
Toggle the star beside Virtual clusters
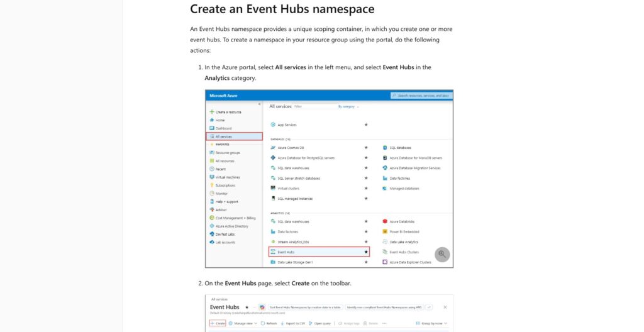point(366,188)
